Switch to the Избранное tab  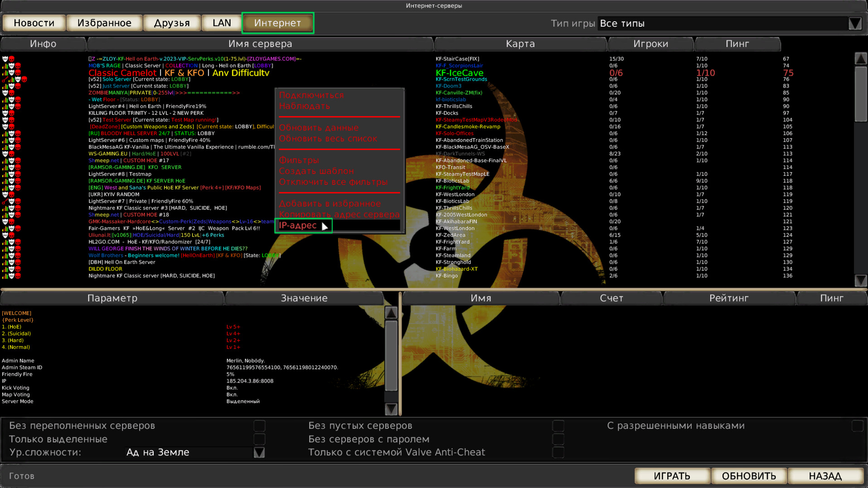(104, 23)
